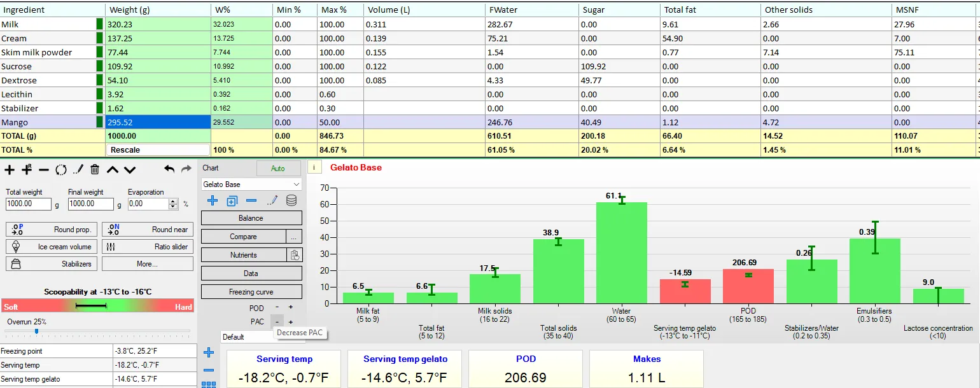Click the add ingredient plus icon
This screenshot has height=388, width=980.
[x=10, y=170]
